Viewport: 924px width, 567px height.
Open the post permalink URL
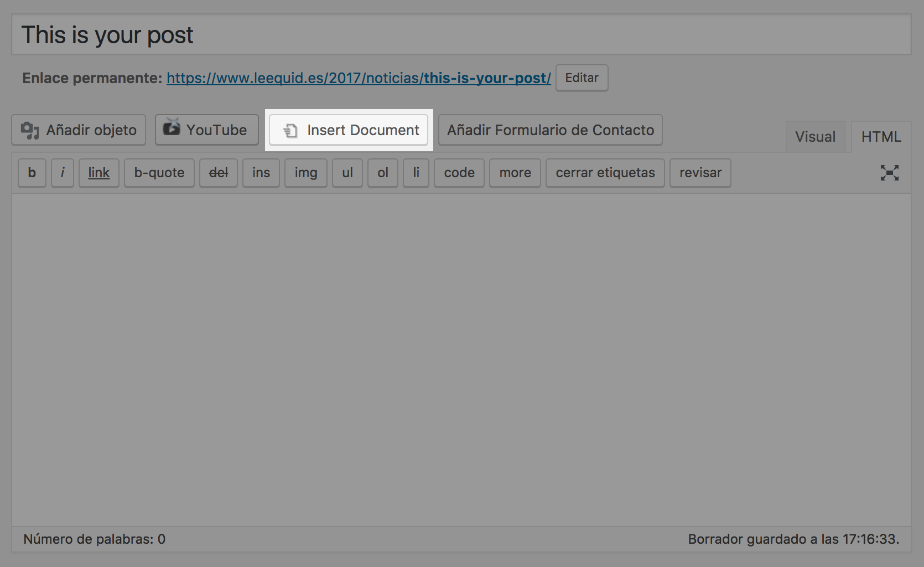coord(359,78)
